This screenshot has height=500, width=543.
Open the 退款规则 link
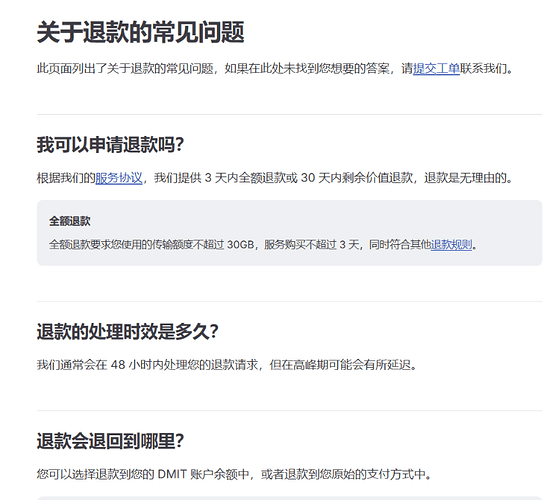(x=451, y=245)
